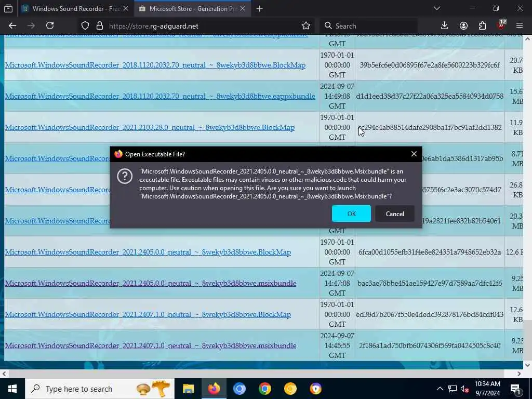Click horizontal scrollbar right arrow
The height and width of the screenshot is (399, 532).
tap(519, 374)
